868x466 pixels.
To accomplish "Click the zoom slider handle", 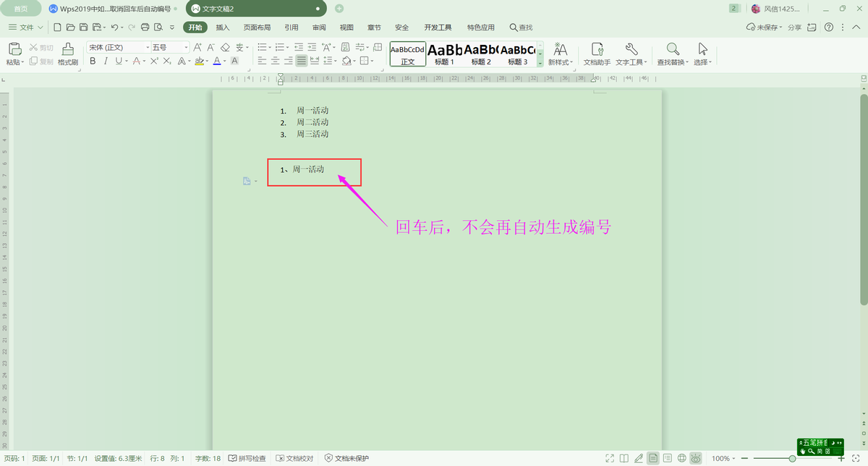I will tap(792, 458).
